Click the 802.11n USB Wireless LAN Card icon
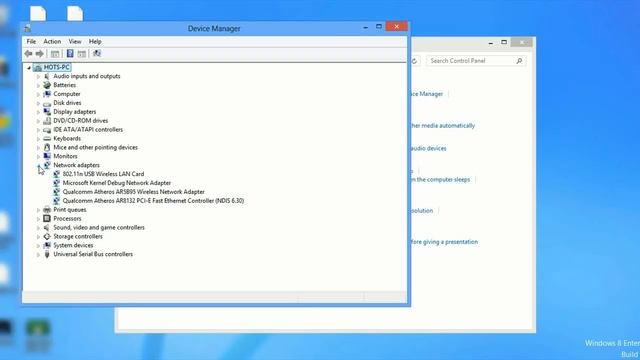The width and height of the screenshot is (640, 360). tap(56, 174)
